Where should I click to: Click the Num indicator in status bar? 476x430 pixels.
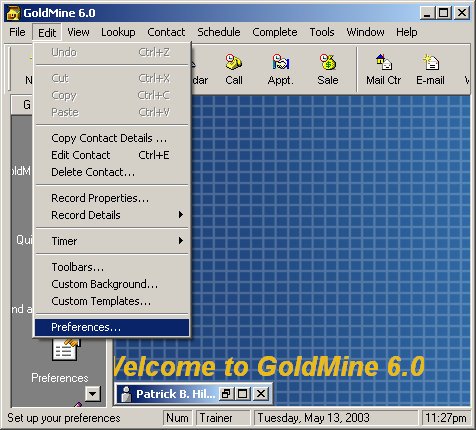click(x=177, y=418)
